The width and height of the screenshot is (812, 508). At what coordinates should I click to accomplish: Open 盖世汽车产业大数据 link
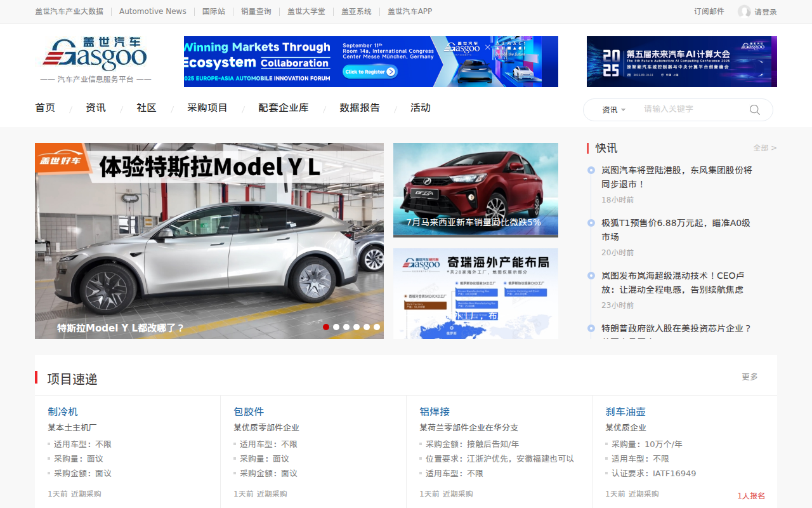[69, 11]
